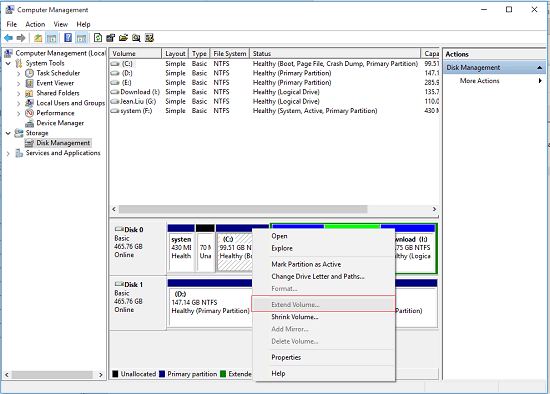Click the Back arrow toolbar icon
The width and height of the screenshot is (550, 394).
(x=8, y=38)
